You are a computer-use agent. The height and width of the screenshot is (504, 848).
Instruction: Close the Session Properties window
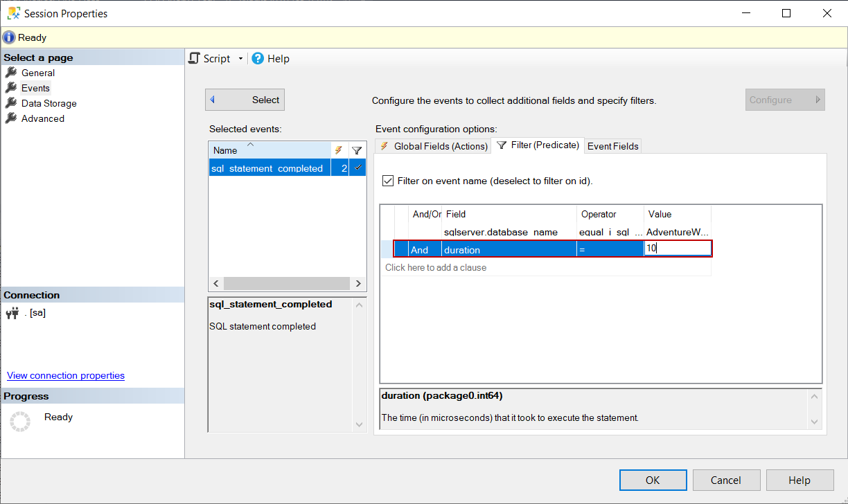coord(827,13)
